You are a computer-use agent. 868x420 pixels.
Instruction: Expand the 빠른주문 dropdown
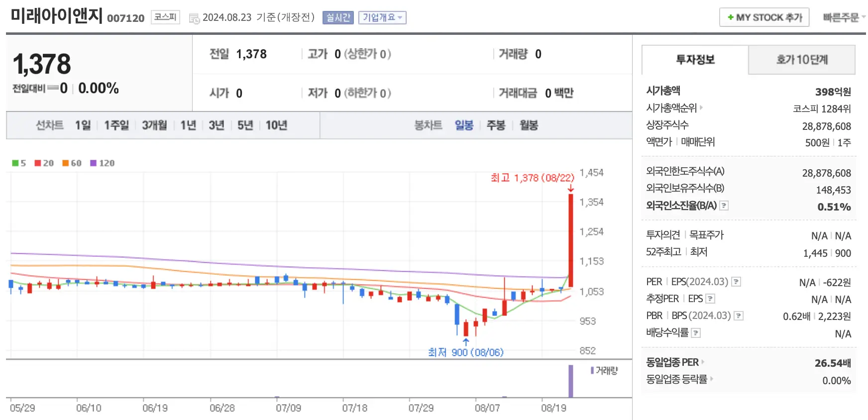pyautogui.click(x=844, y=17)
